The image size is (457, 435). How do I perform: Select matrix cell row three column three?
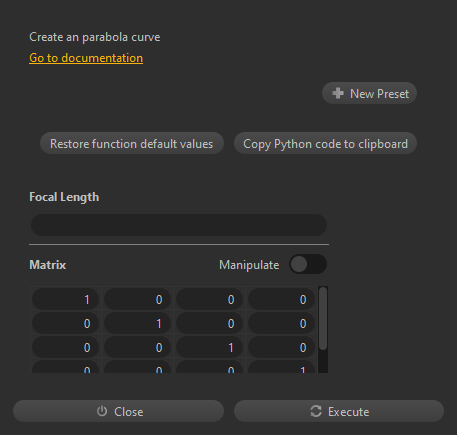(209, 347)
